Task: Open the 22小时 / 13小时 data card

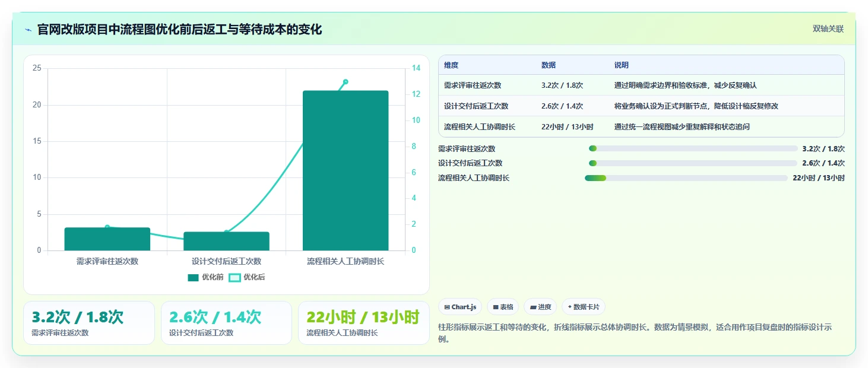Action: [363, 323]
